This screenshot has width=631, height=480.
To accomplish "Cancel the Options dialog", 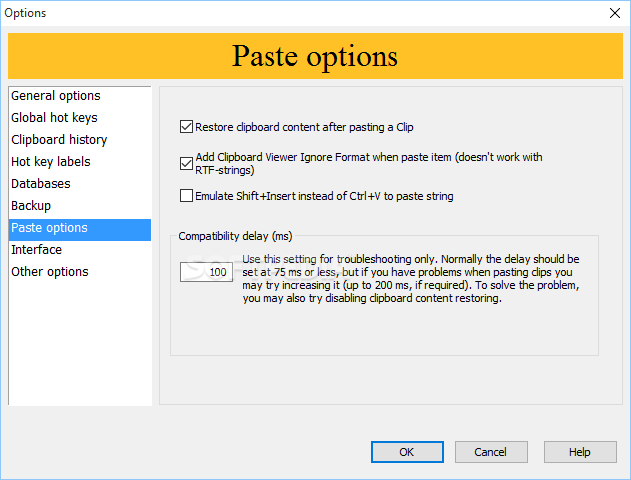I will click(490, 452).
